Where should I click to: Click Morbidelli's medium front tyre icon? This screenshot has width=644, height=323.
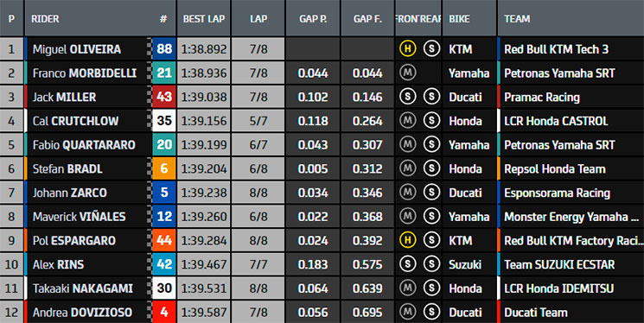(x=407, y=73)
